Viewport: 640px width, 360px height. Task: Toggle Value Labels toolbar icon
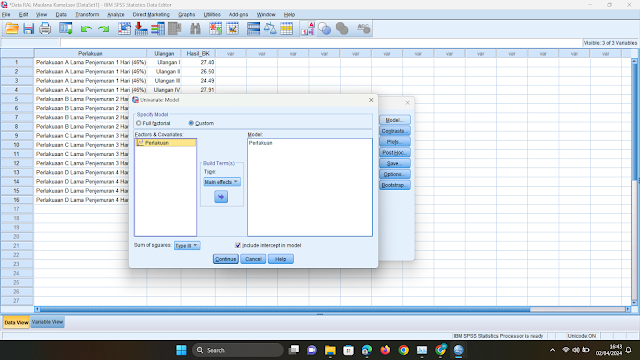pyautogui.click(x=308, y=29)
